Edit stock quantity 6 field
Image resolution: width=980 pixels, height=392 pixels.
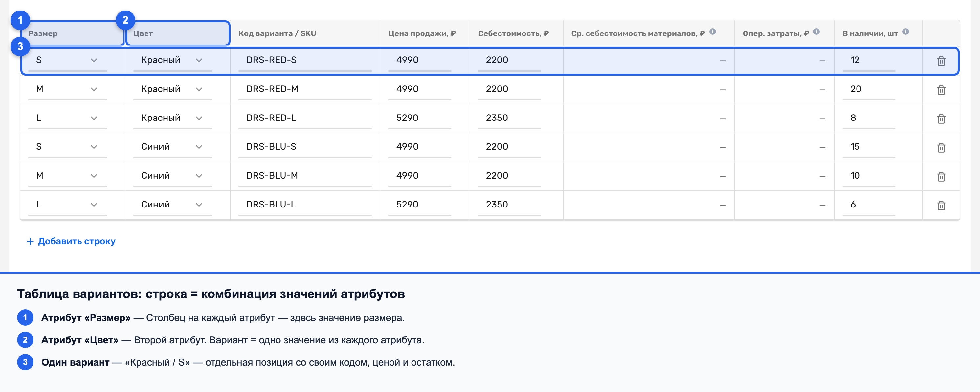pyautogui.click(x=869, y=205)
